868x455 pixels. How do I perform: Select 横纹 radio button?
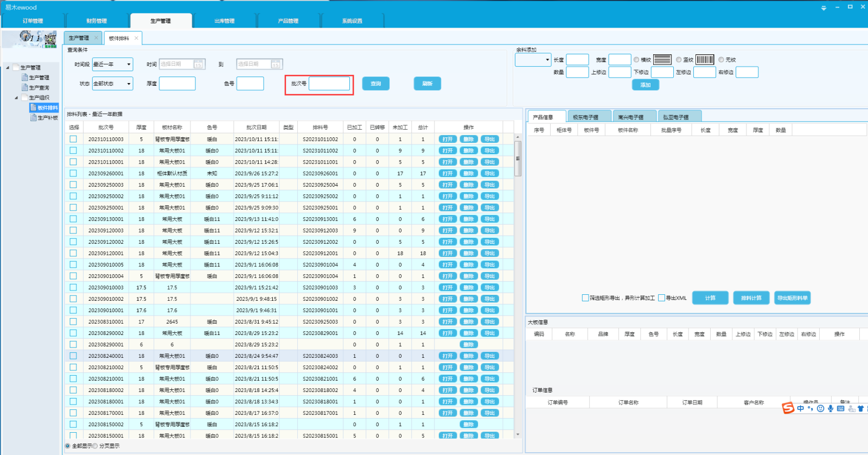[636, 60]
